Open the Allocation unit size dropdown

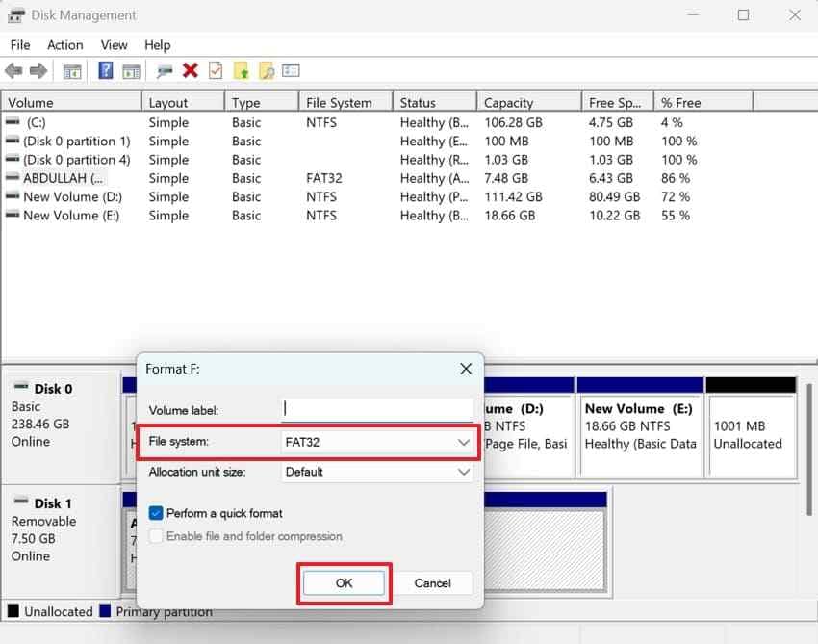(376, 472)
